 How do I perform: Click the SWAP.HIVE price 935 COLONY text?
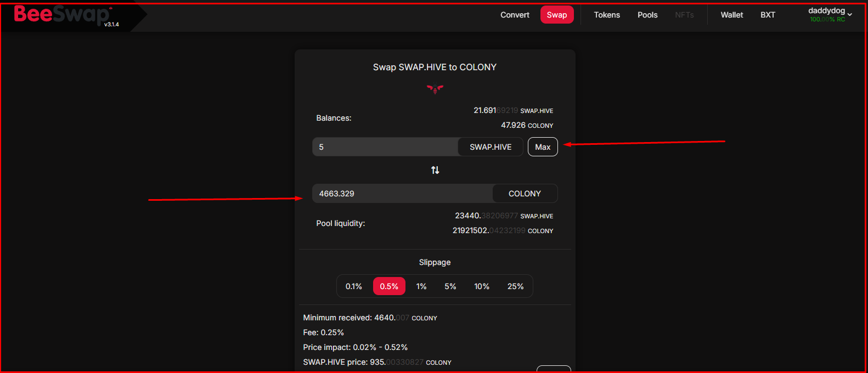click(377, 362)
